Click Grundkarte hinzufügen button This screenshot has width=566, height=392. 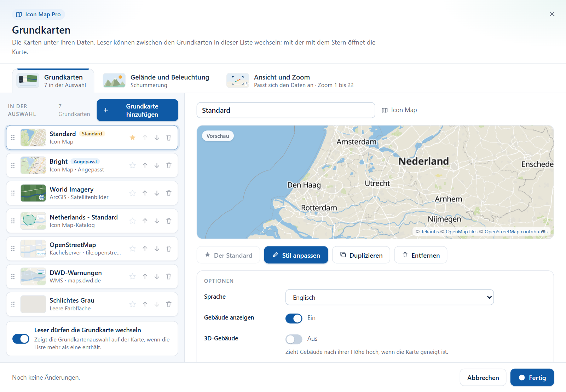tap(137, 110)
